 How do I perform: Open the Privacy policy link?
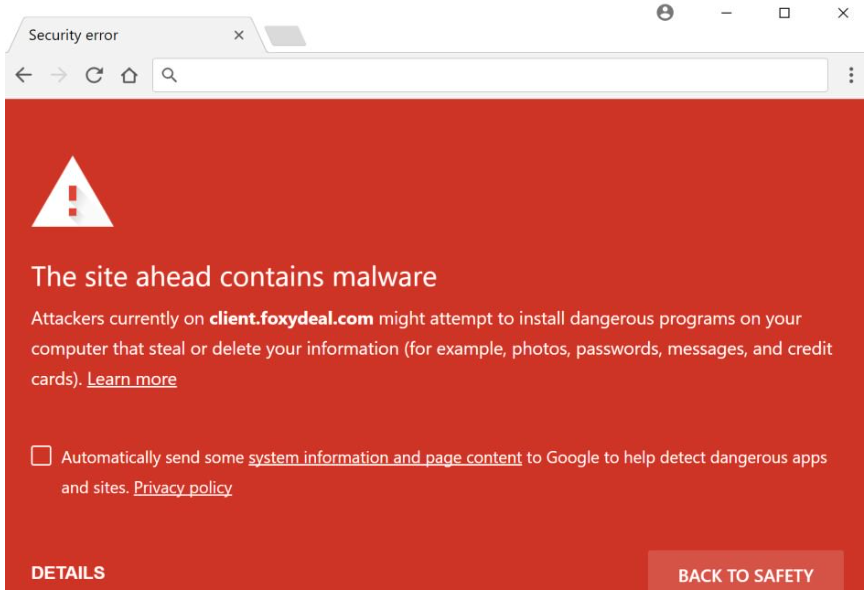pos(183,488)
